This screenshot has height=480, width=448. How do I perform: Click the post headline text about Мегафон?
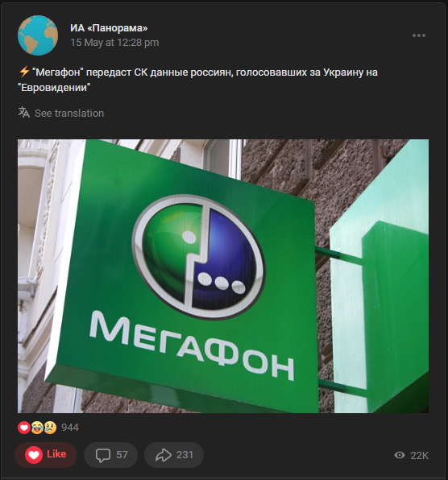(198, 80)
